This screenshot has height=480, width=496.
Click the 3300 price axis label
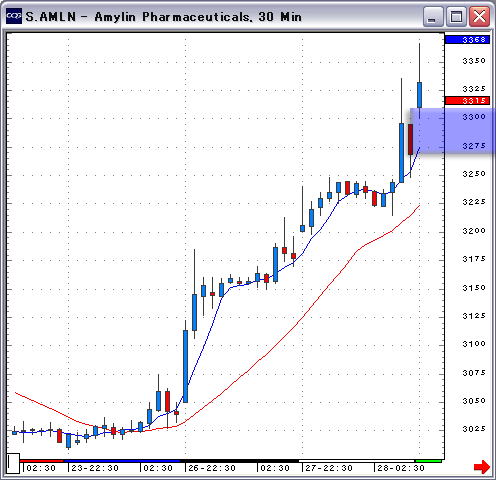click(x=474, y=117)
